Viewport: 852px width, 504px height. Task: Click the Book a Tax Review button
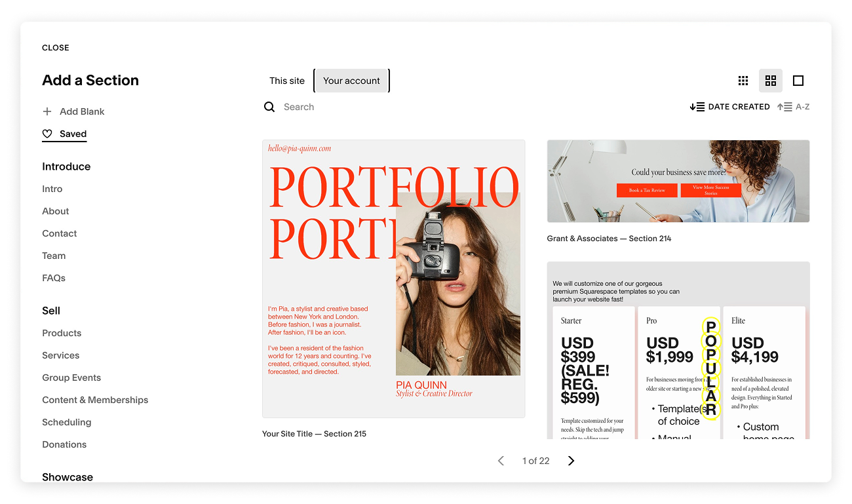tap(646, 190)
